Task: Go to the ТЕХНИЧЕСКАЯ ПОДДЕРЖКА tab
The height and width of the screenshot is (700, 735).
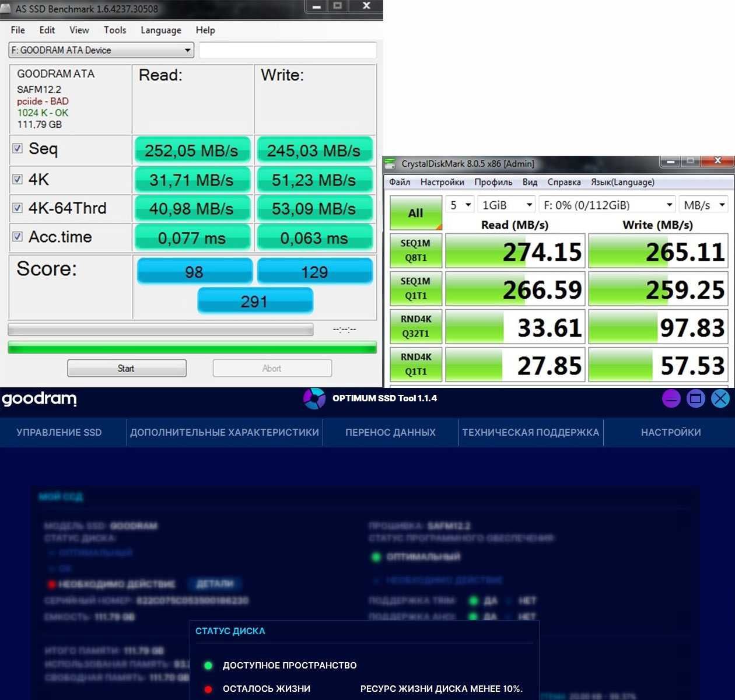Action: pyautogui.click(x=531, y=432)
